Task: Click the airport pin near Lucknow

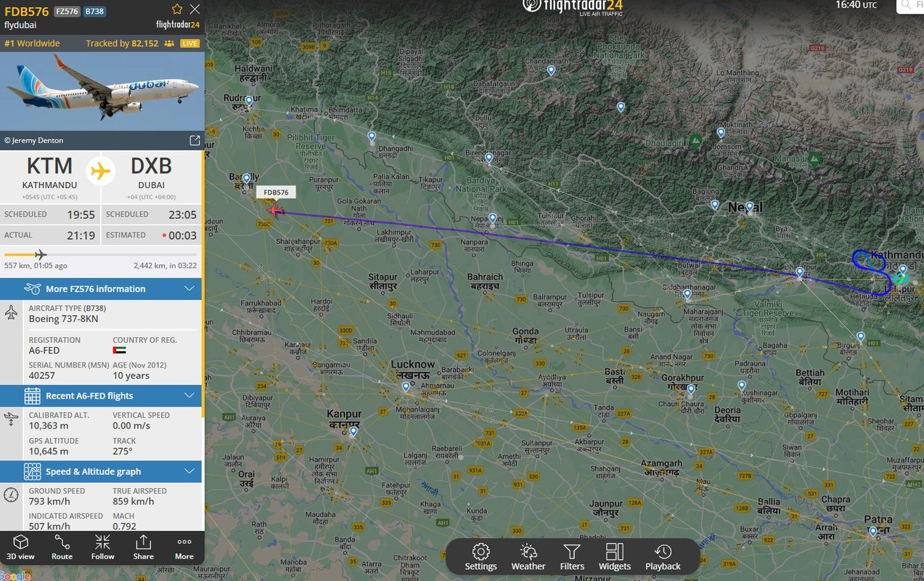Action: (406, 388)
